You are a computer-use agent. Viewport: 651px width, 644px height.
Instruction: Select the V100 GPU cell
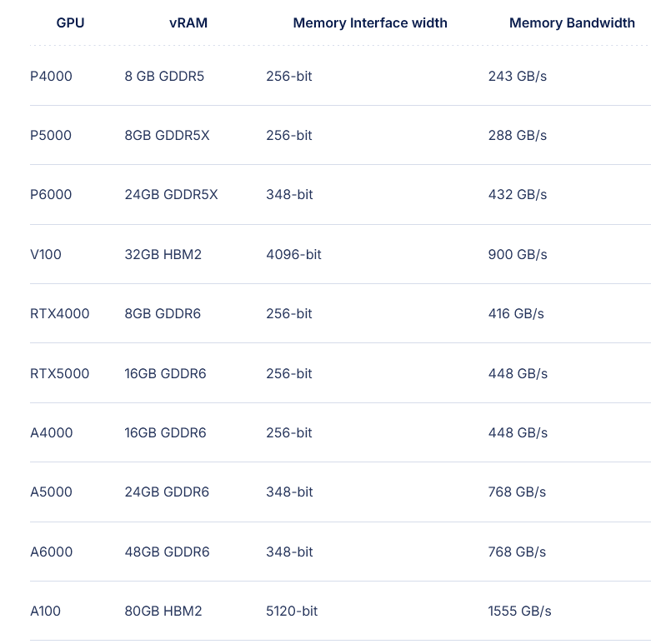tap(46, 254)
